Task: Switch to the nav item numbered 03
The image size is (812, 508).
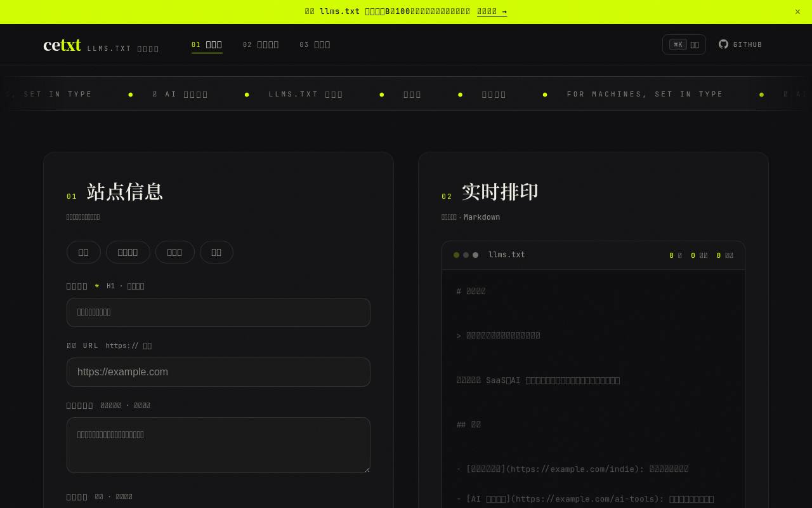Action: (x=315, y=44)
